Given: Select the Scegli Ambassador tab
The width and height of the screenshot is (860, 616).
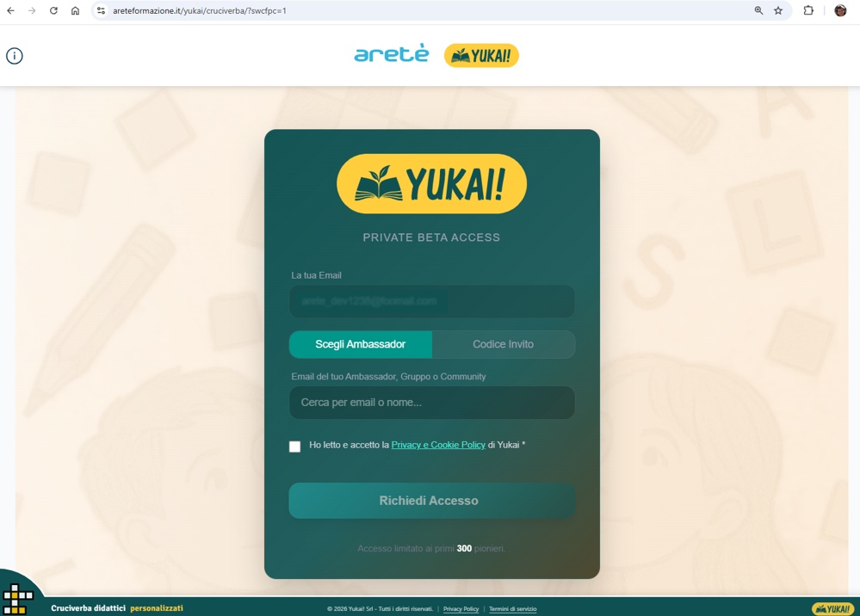Looking at the screenshot, I should point(361,344).
